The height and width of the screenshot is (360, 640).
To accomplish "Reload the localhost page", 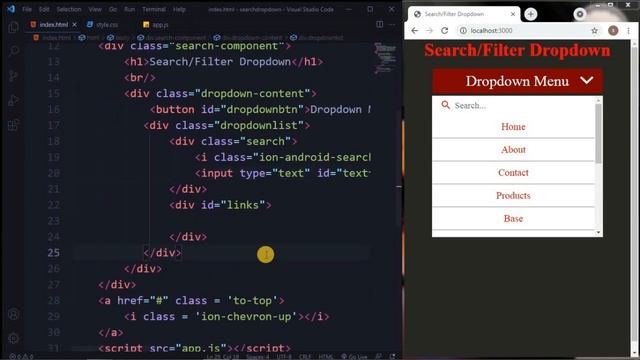I will point(444,31).
